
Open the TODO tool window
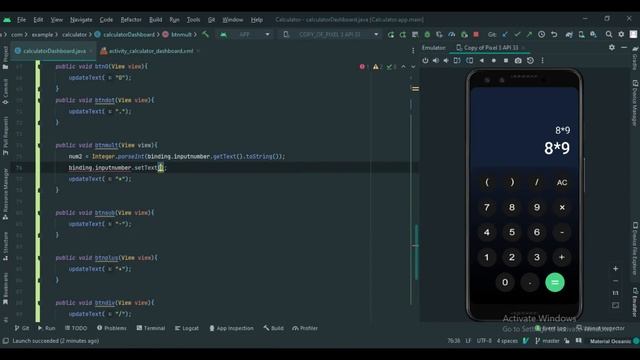tap(76, 328)
